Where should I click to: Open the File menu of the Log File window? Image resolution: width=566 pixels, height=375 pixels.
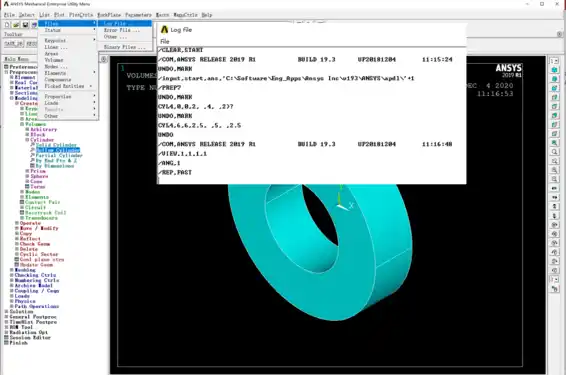point(165,42)
